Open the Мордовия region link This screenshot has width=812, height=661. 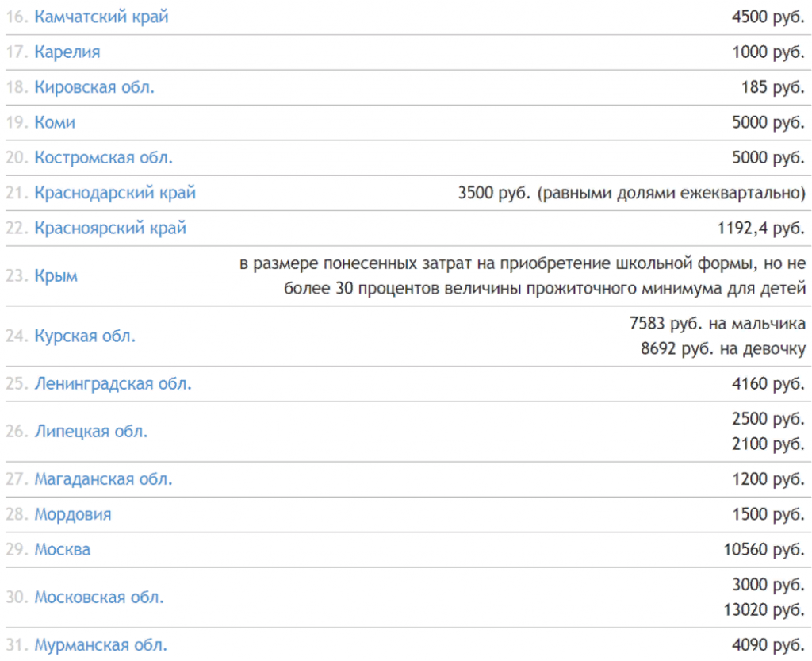coord(73,514)
